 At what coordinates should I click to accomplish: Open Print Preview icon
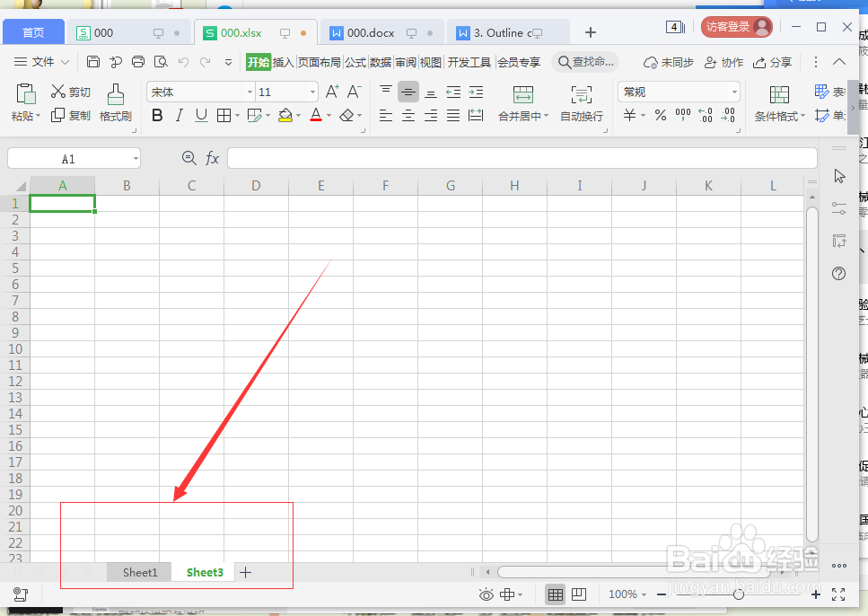pos(161,62)
